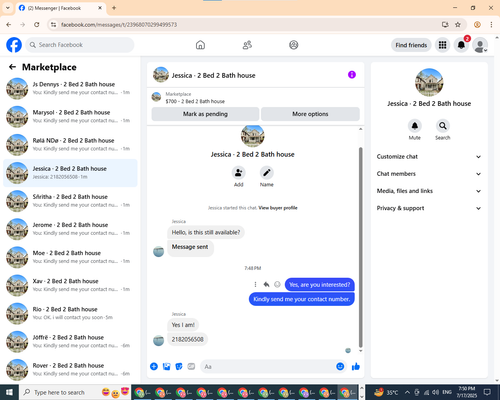
Task: Open Windows Start button
Action: click(x=9, y=392)
